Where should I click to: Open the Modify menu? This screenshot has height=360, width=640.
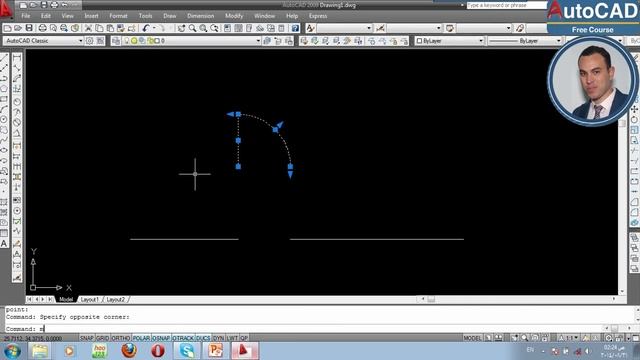tap(234, 16)
